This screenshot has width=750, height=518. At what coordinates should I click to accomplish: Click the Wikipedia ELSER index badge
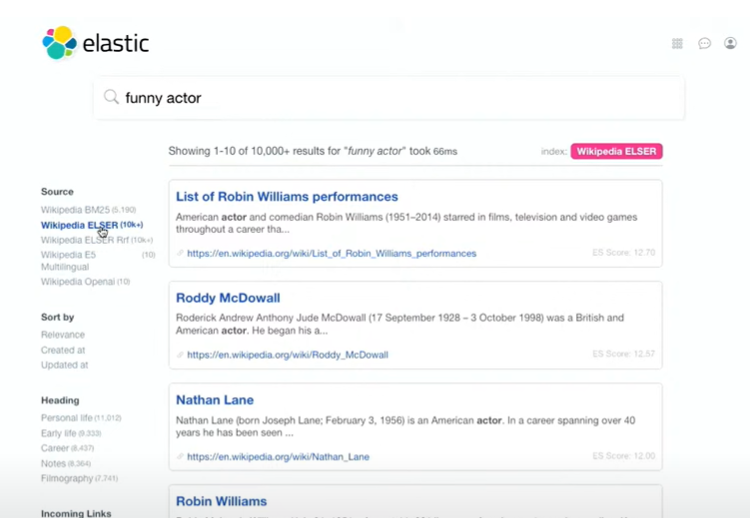(x=617, y=151)
